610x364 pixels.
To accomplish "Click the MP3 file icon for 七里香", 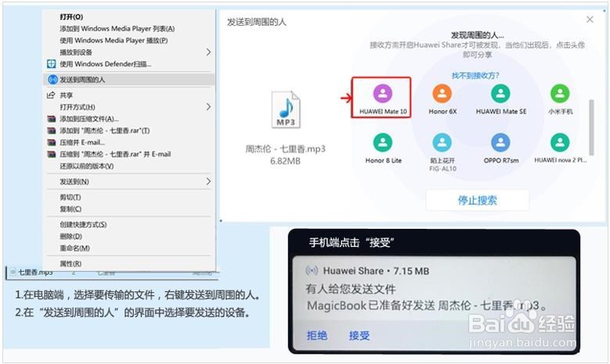I will [x=286, y=110].
